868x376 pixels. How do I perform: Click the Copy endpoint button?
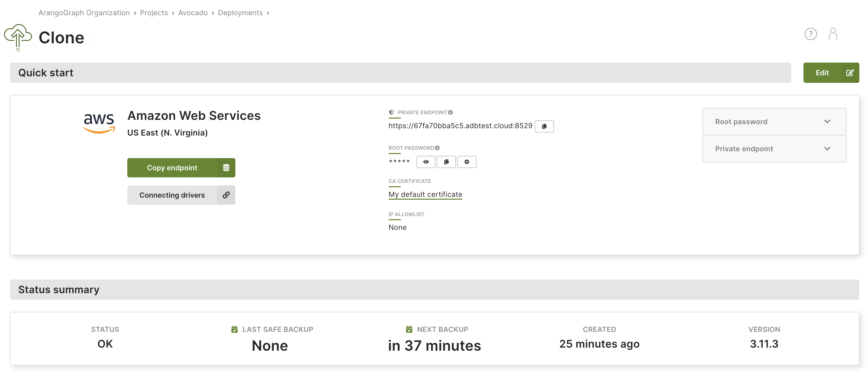click(x=181, y=167)
